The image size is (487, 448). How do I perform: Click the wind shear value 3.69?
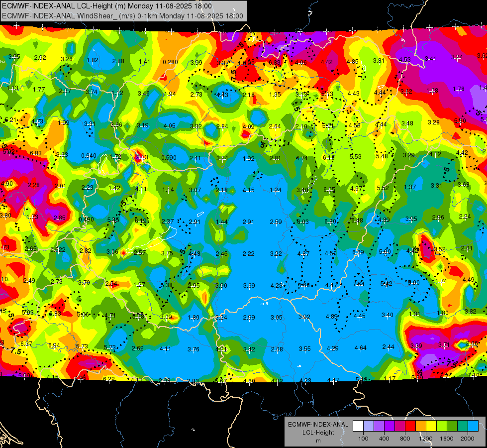tap(249, 285)
